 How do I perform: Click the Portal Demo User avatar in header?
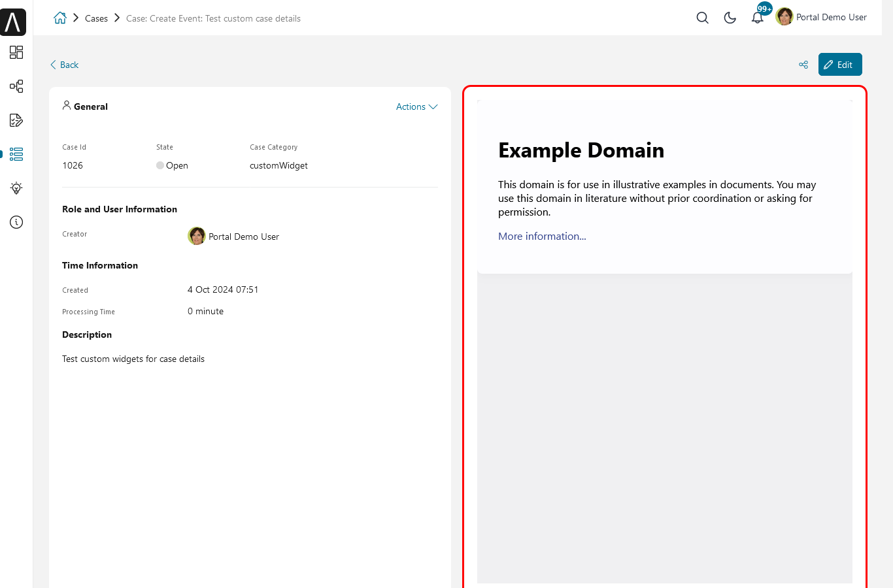[784, 17]
